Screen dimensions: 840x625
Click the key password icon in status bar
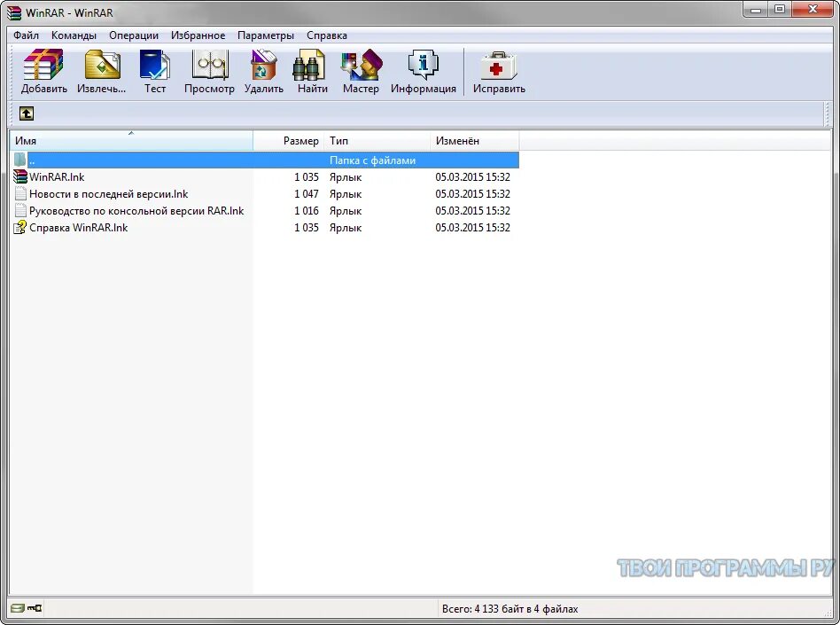(35, 608)
